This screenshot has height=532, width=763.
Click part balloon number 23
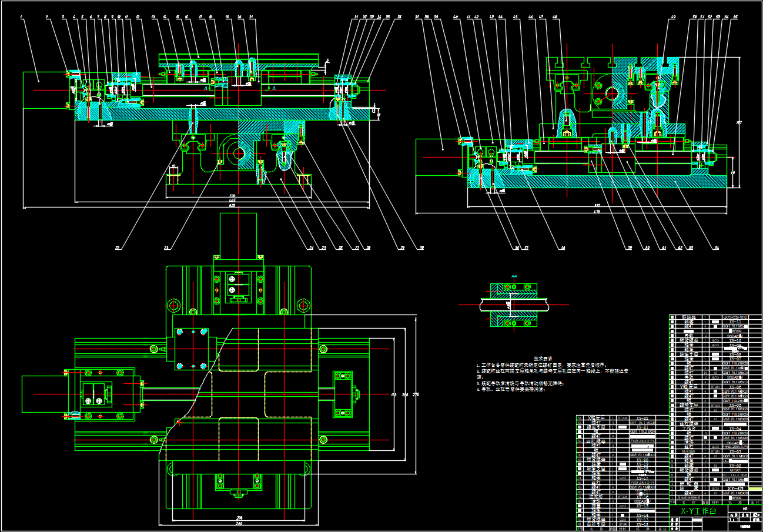pos(166,249)
